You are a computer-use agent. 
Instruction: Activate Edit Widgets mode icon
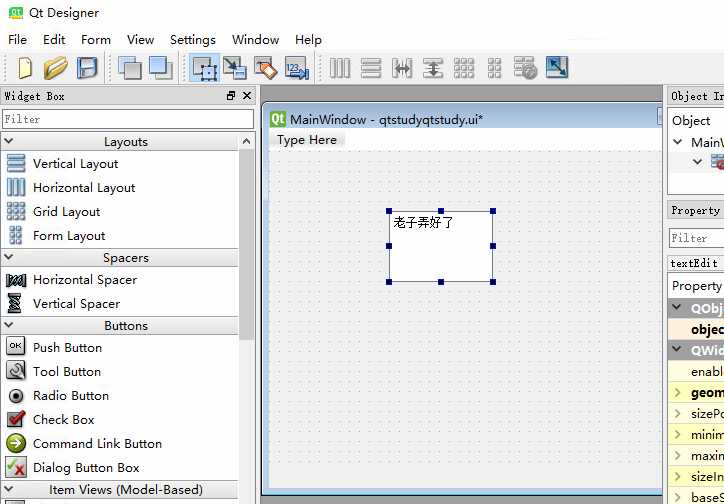[x=205, y=68]
